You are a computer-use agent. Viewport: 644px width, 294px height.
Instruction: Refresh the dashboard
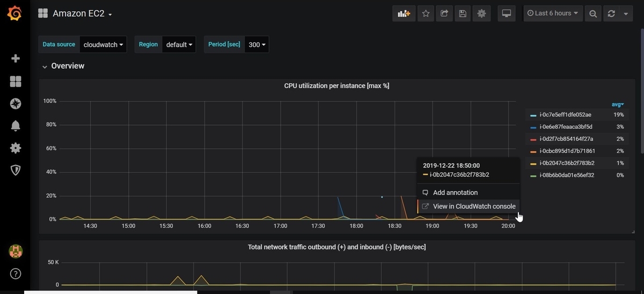[x=611, y=14]
